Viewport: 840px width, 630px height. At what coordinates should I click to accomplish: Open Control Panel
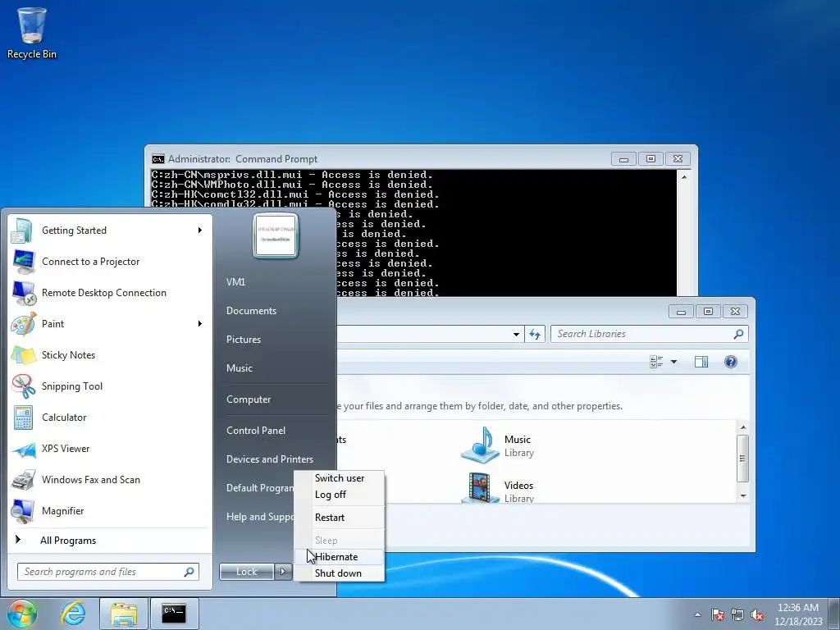click(256, 430)
